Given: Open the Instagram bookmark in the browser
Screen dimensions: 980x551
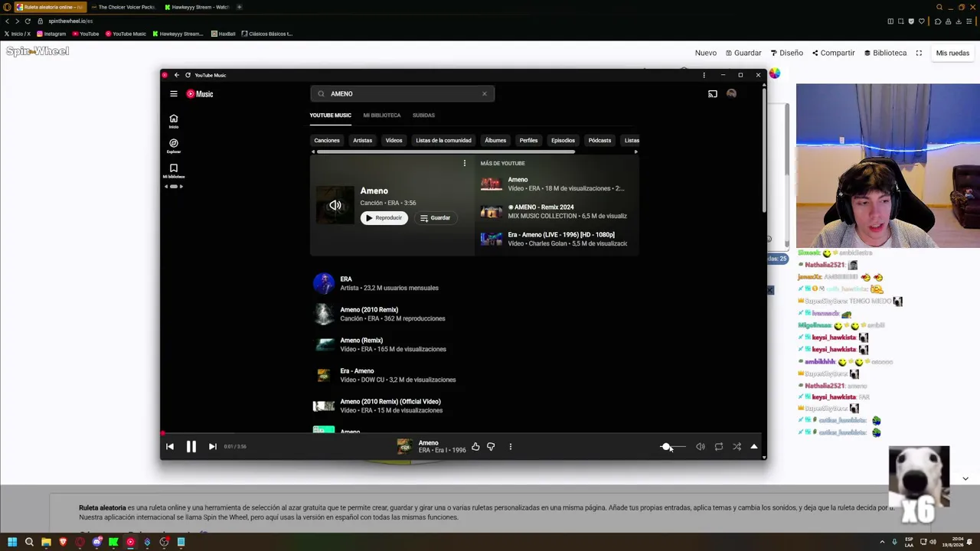Looking at the screenshot, I should (x=51, y=34).
